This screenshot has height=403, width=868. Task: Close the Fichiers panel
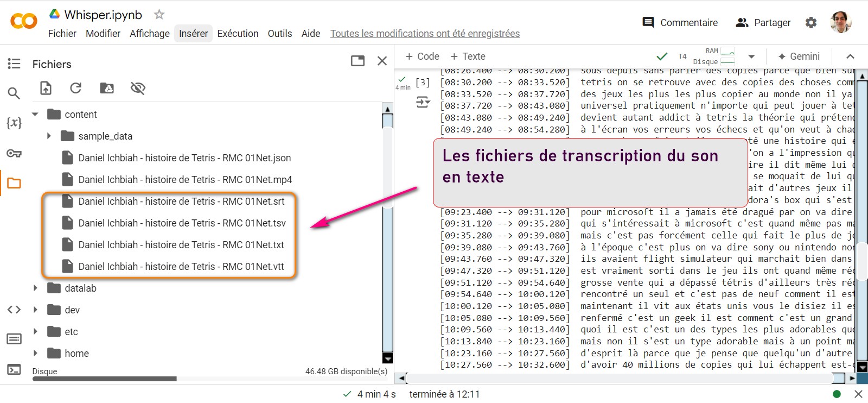tap(382, 61)
